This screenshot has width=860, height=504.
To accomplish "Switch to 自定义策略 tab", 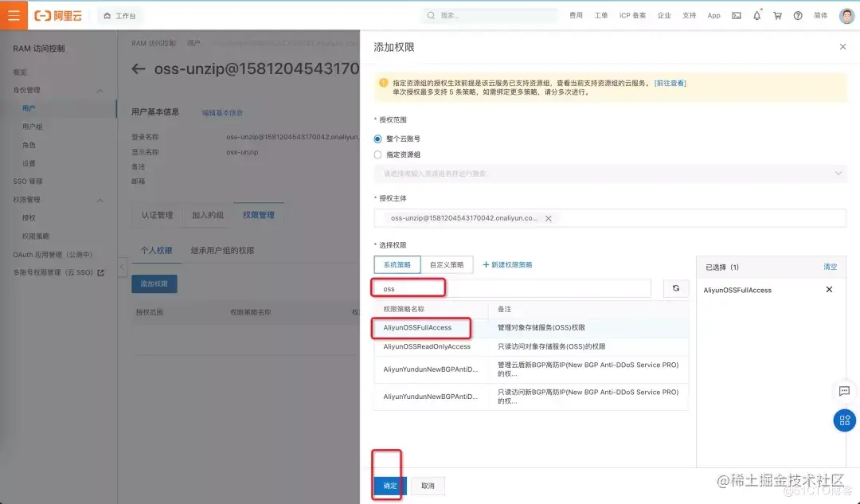I will point(447,264).
